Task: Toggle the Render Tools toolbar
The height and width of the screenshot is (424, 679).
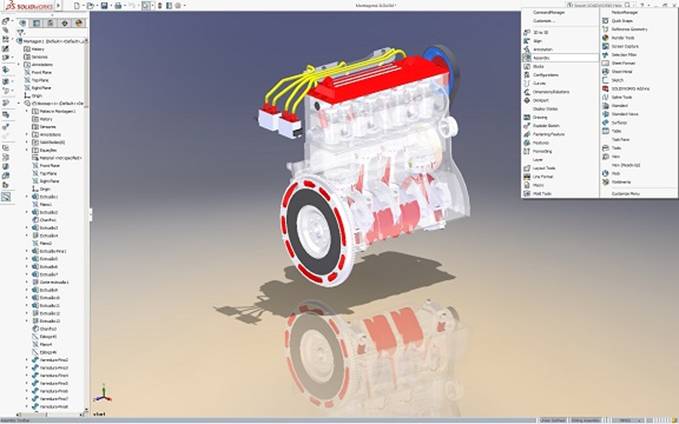Action: tap(623, 39)
